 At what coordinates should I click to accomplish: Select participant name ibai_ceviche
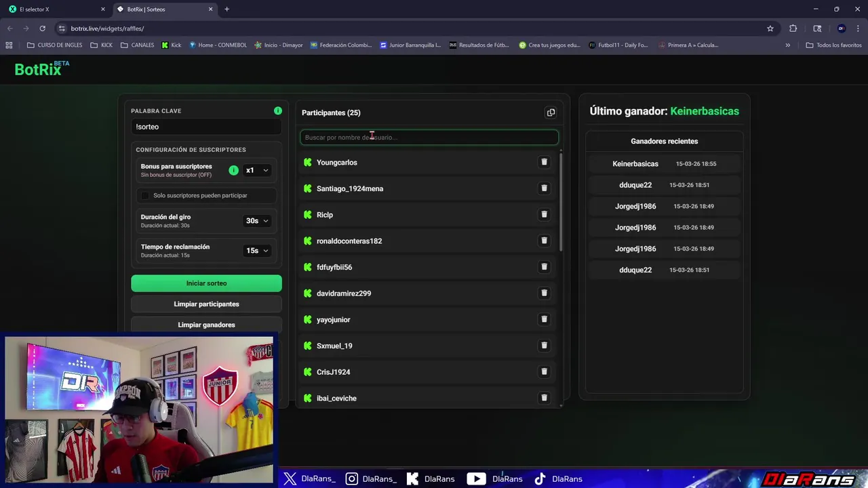[336, 398]
